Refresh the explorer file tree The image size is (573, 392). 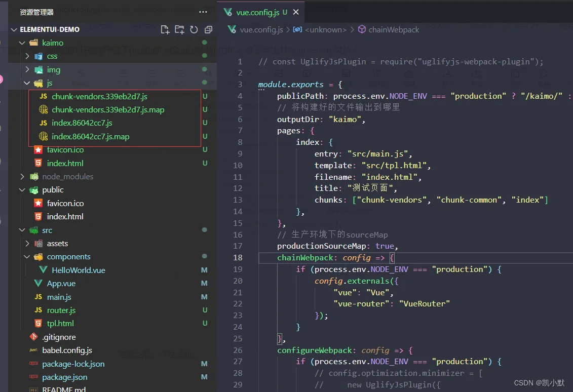(194, 30)
